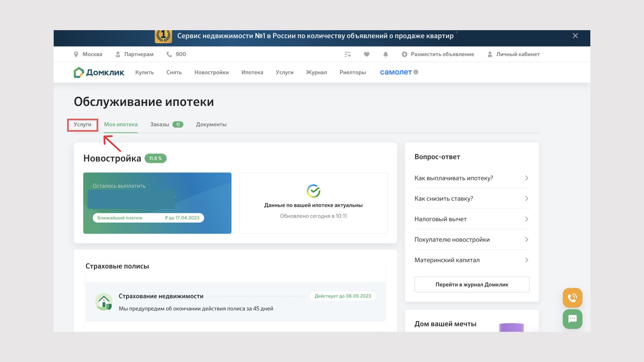
Task: Click the info icon next to самолет
Action: click(x=416, y=72)
